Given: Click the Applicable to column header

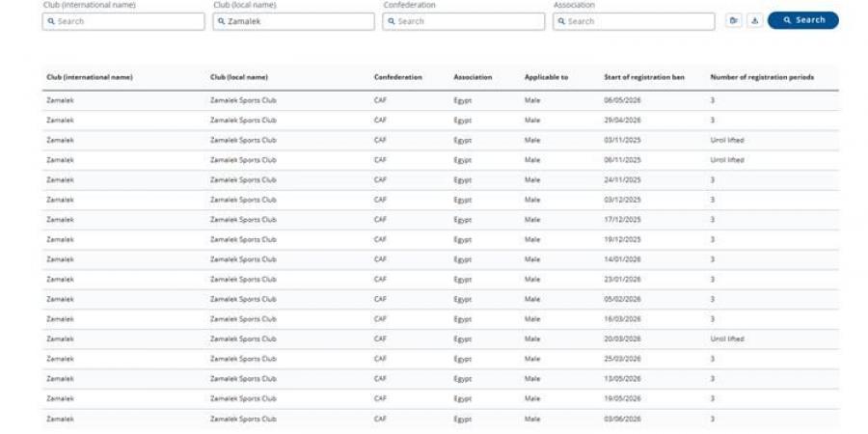Looking at the screenshot, I should [547, 77].
